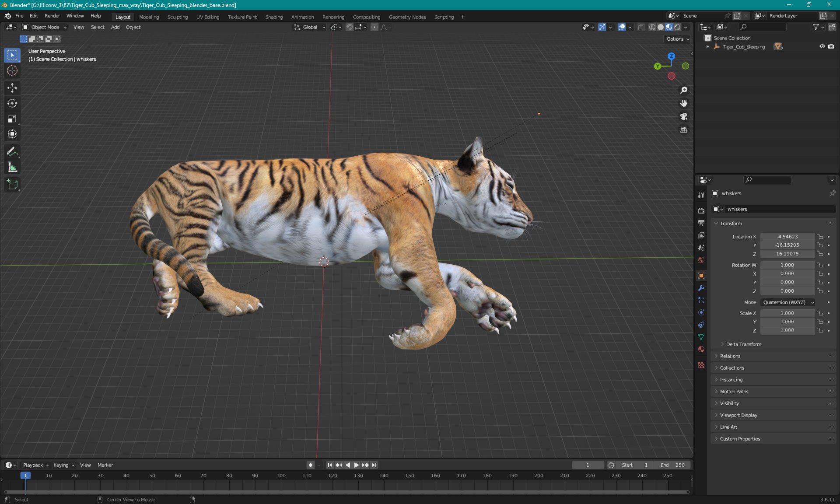
Task: Open the Scene properties tab
Action: click(x=701, y=247)
